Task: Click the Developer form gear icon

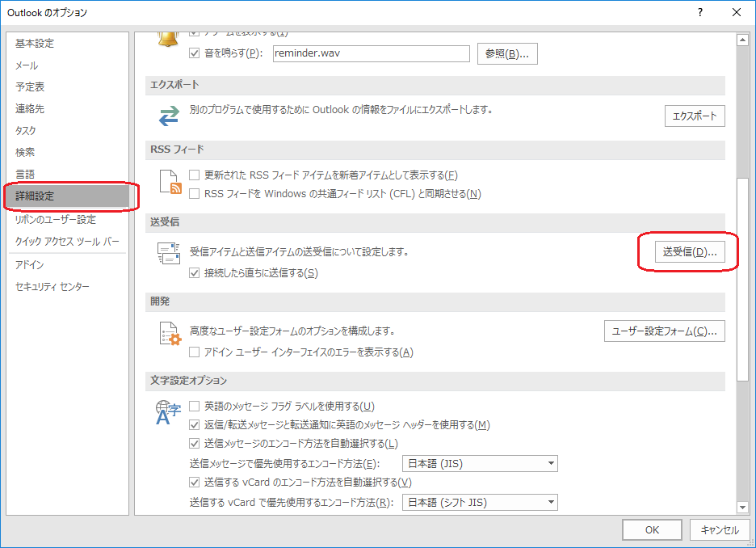Action: tap(169, 334)
